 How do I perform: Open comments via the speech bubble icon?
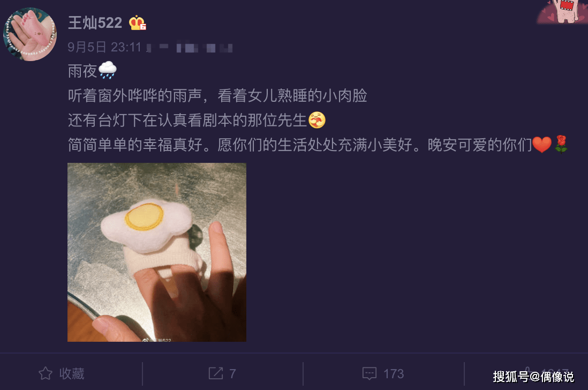(x=370, y=373)
